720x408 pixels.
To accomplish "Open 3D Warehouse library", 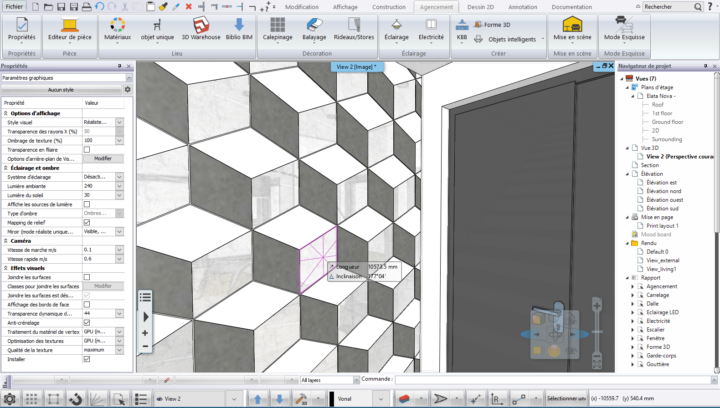I will point(201,29).
